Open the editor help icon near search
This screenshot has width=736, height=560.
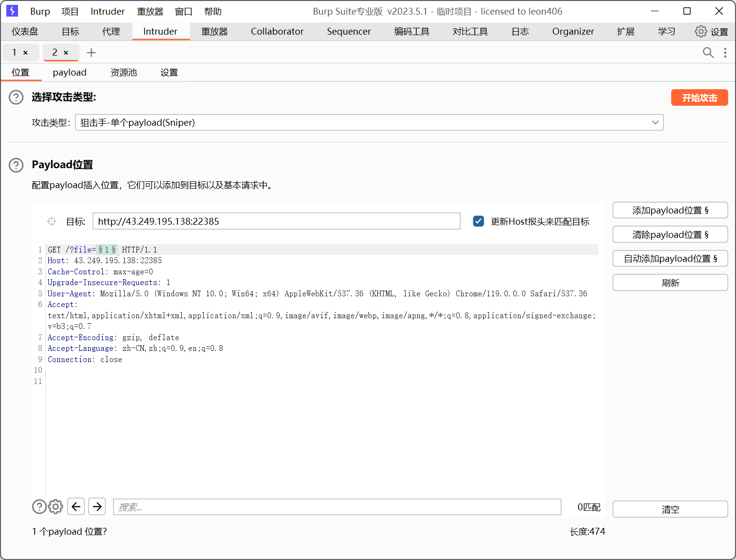pos(39,507)
